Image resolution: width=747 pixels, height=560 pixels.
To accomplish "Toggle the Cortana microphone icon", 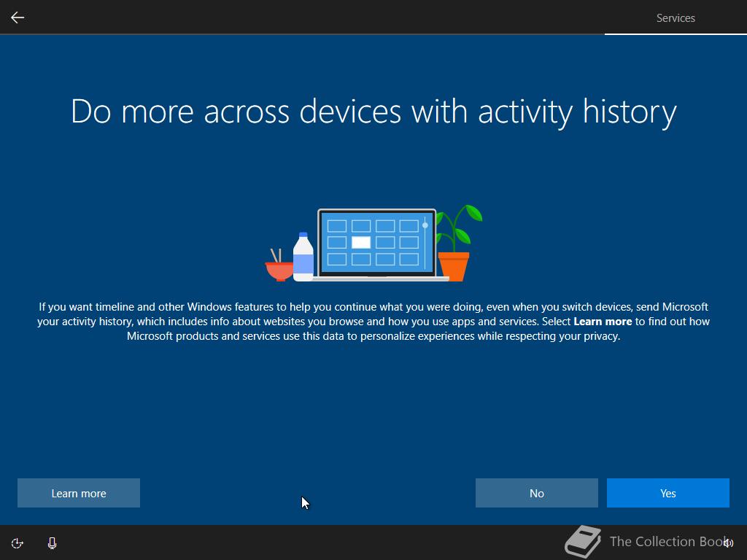I will (x=52, y=543).
